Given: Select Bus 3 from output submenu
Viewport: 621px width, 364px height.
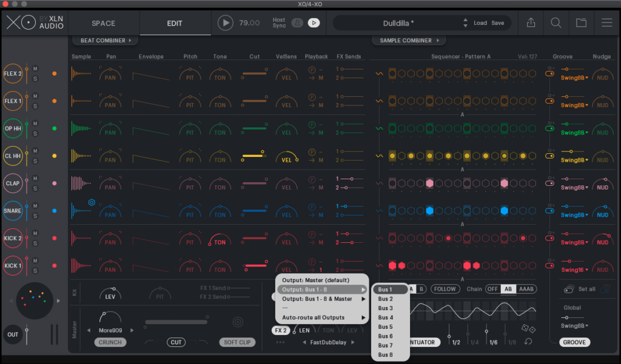Looking at the screenshot, I should [386, 308].
